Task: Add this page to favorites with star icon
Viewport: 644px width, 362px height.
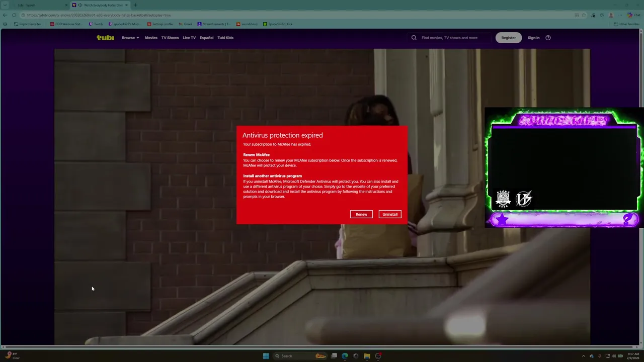Action: pyautogui.click(x=584, y=15)
